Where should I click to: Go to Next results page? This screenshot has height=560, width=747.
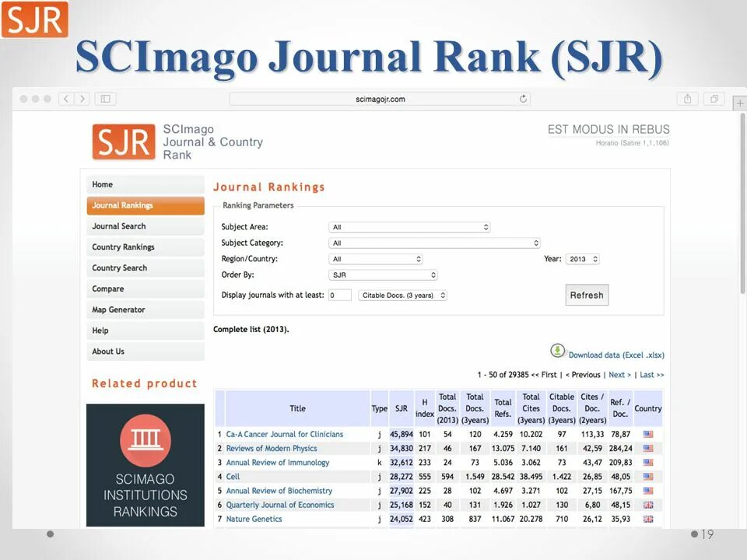619,375
